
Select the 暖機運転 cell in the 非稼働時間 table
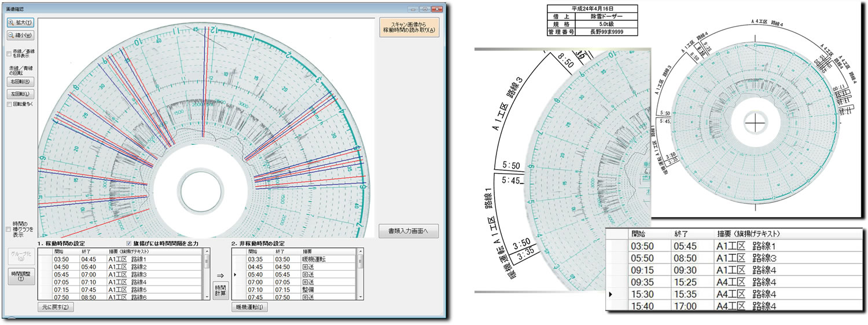coord(328,260)
